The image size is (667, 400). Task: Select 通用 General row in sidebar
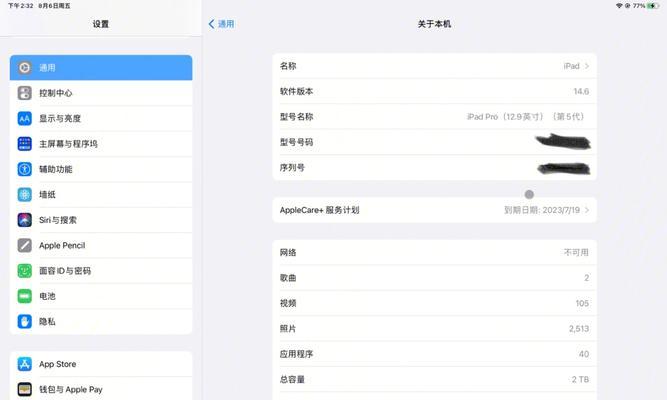[101, 67]
